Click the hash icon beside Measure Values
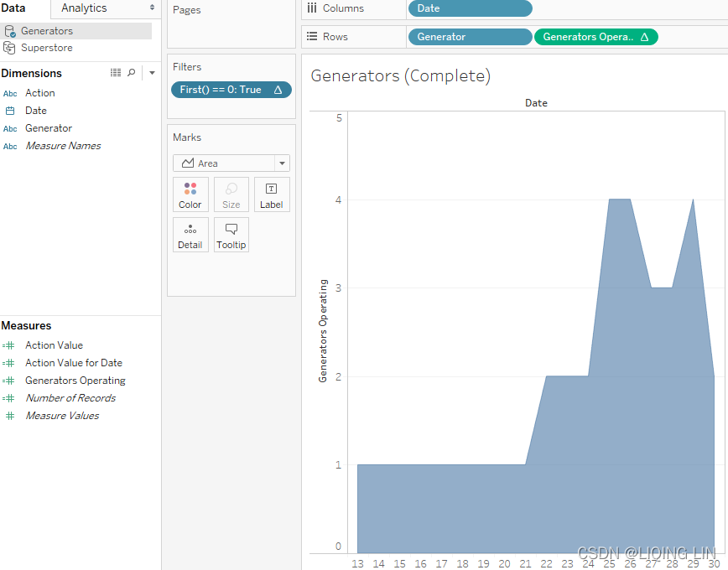This screenshot has width=728, height=570. [x=10, y=416]
